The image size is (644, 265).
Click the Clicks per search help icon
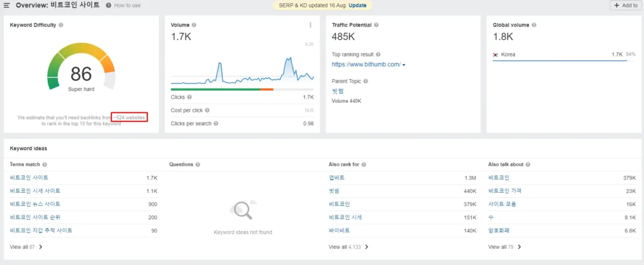(215, 123)
